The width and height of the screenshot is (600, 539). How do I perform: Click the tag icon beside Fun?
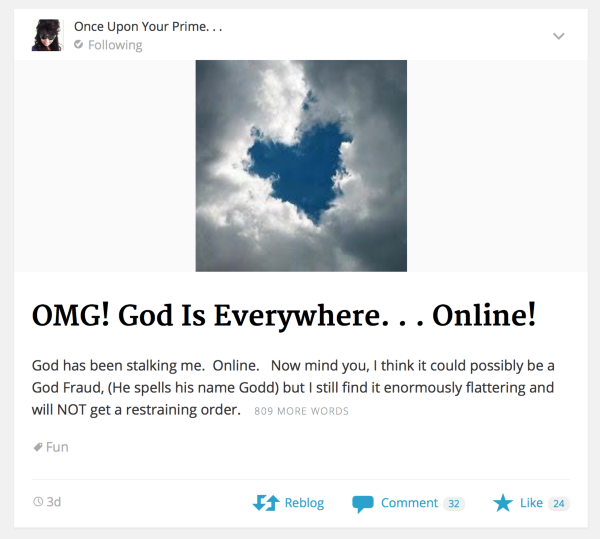pyautogui.click(x=38, y=447)
